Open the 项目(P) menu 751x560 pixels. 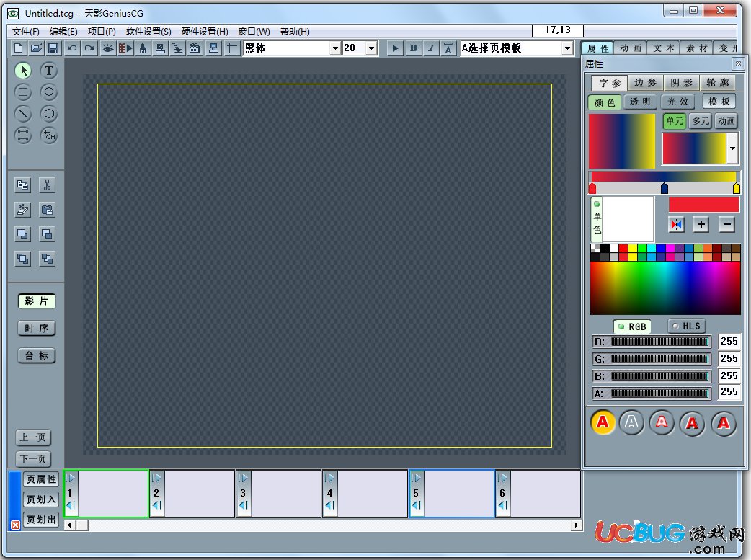click(x=102, y=32)
